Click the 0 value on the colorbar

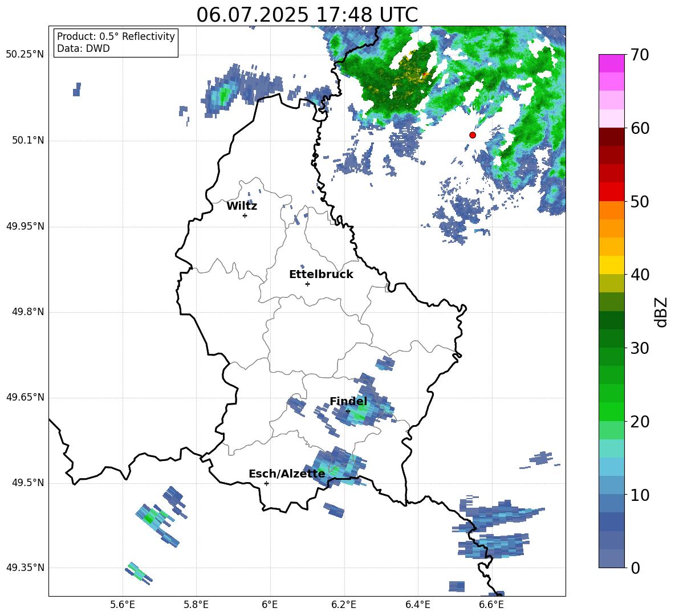point(635,568)
